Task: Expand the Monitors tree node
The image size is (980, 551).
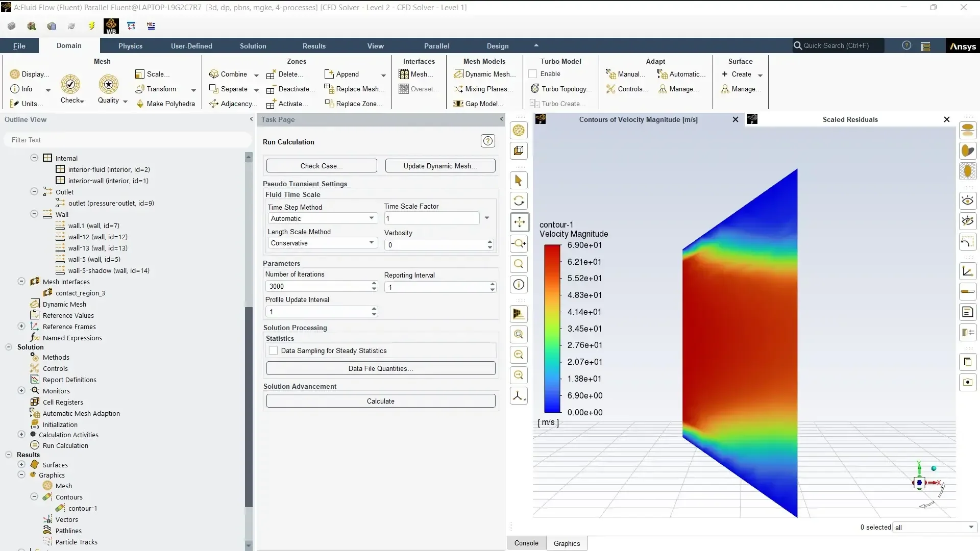Action: (21, 391)
